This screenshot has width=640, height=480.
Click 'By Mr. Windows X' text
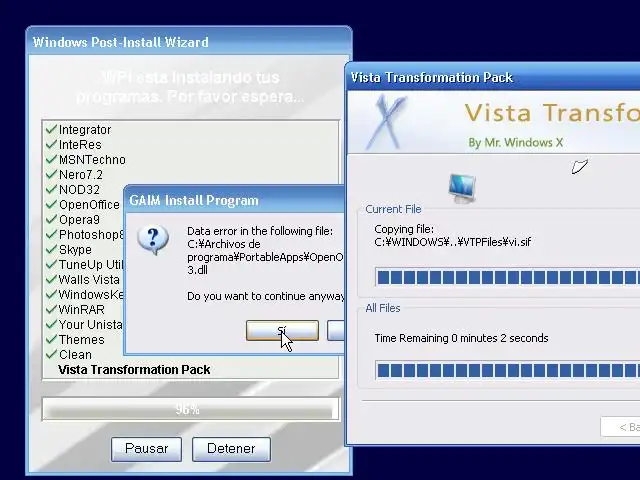click(x=516, y=142)
